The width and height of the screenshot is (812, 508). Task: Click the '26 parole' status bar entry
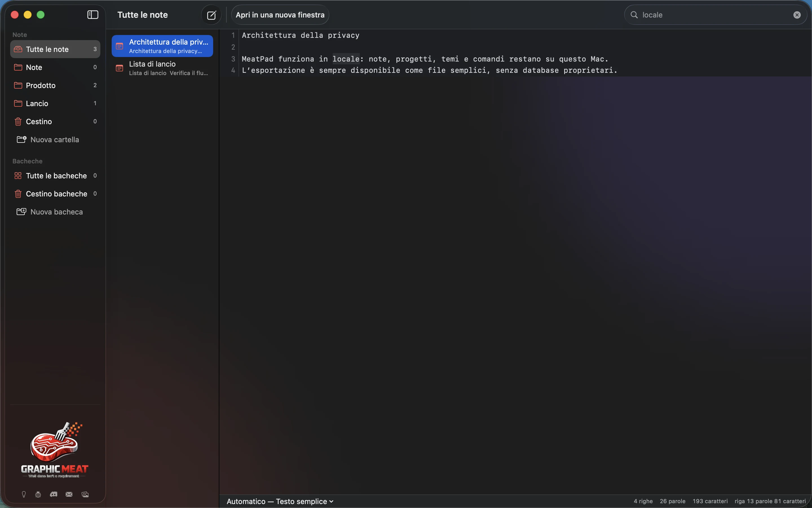click(672, 501)
